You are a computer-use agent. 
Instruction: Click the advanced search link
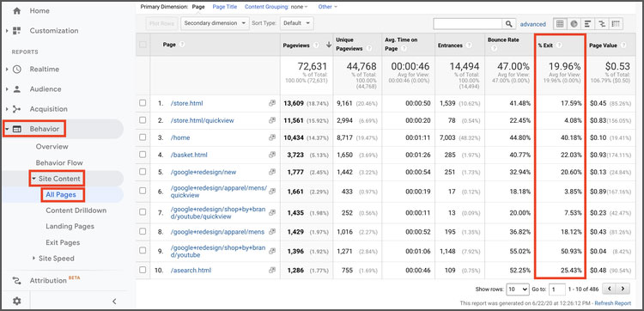pyautogui.click(x=533, y=24)
